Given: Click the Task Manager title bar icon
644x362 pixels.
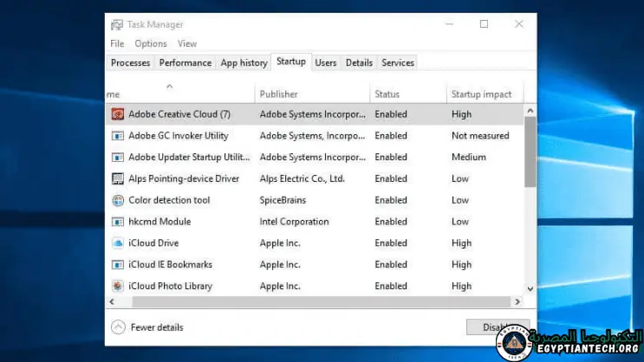Looking at the screenshot, I should [117, 24].
